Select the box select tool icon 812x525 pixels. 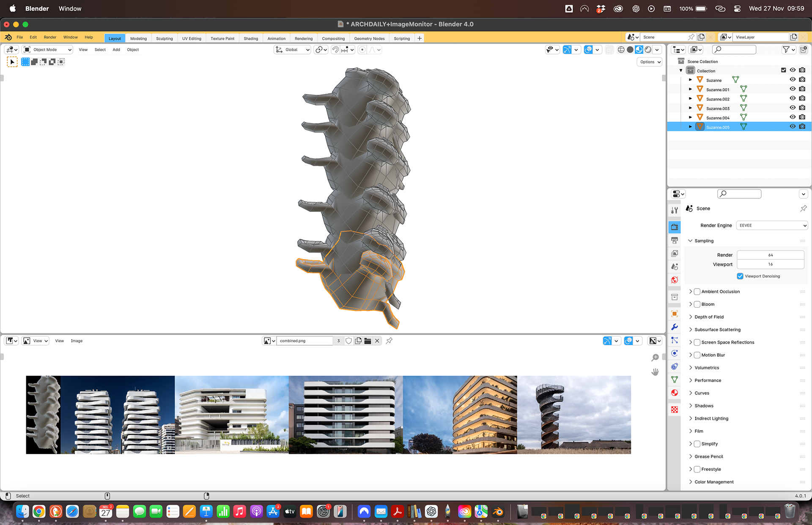click(x=12, y=62)
